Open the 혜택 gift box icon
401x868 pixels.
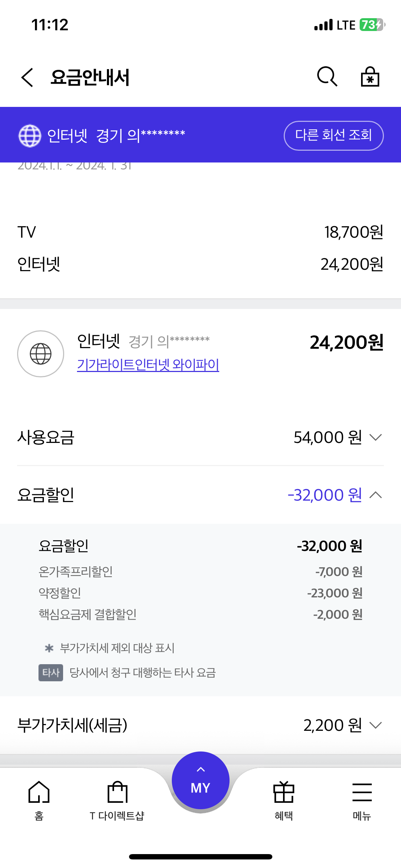pyautogui.click(x=284, y=798)
